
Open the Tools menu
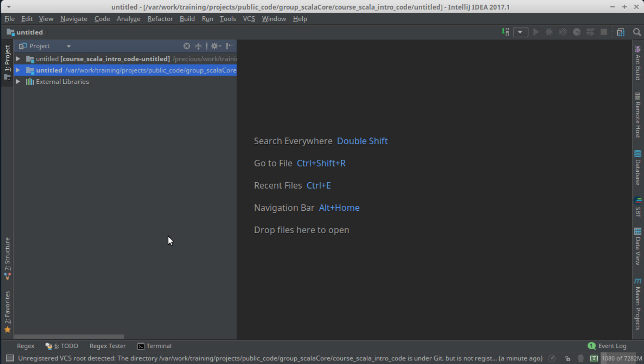point(227,19)
